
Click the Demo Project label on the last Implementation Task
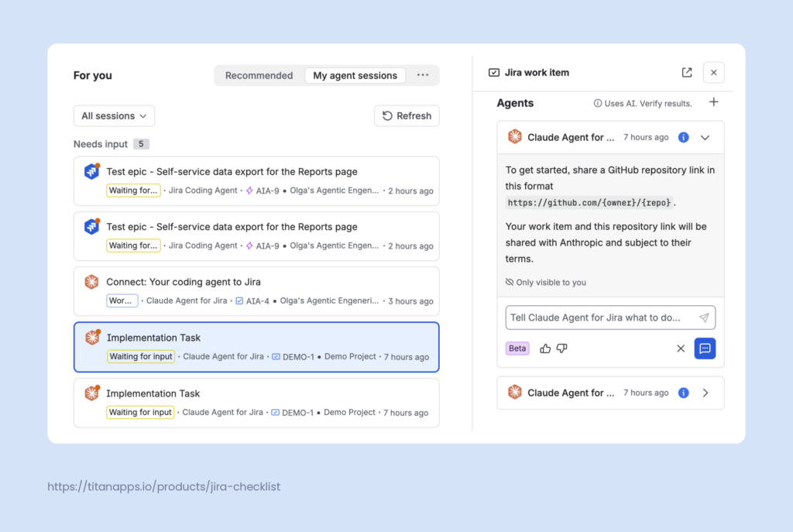point(349,412)
